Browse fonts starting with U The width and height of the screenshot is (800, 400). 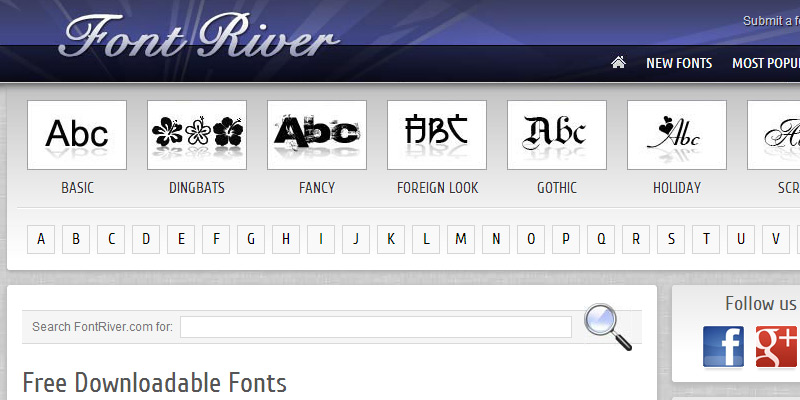tap(741, 239)
